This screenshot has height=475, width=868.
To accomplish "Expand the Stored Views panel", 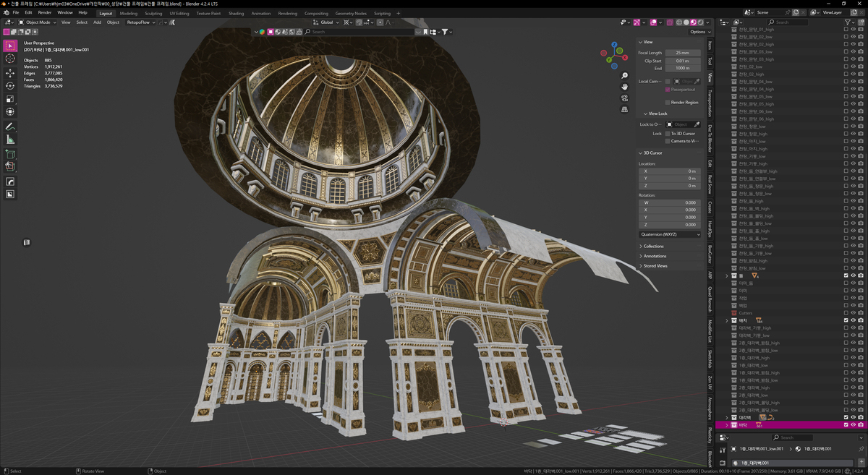I will click(655, 266).
